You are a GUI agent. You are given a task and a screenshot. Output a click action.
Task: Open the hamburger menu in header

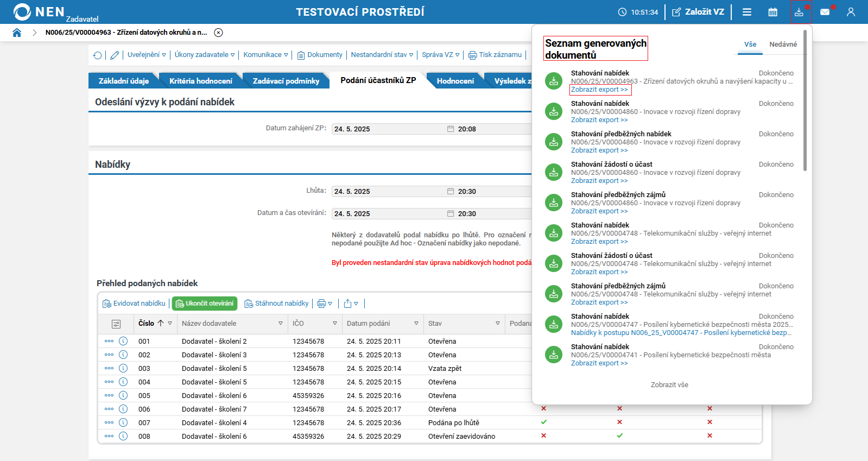tap(747, 12)
